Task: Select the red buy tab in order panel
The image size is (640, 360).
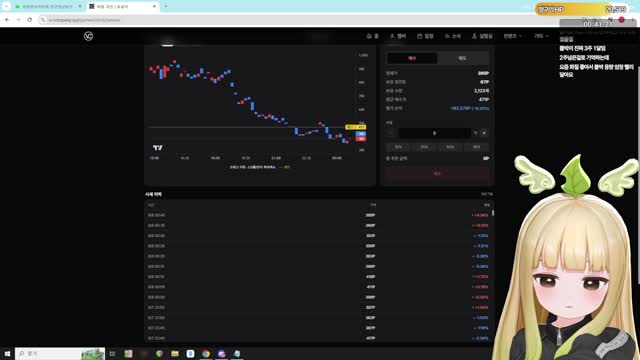Action: coord(412,58)
